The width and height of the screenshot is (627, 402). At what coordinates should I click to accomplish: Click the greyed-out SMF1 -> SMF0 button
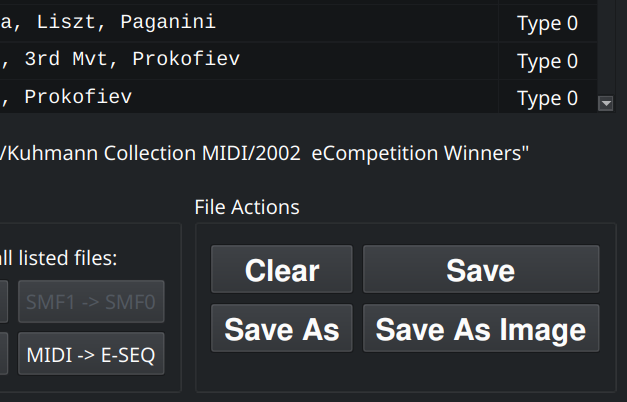point(91,302)
